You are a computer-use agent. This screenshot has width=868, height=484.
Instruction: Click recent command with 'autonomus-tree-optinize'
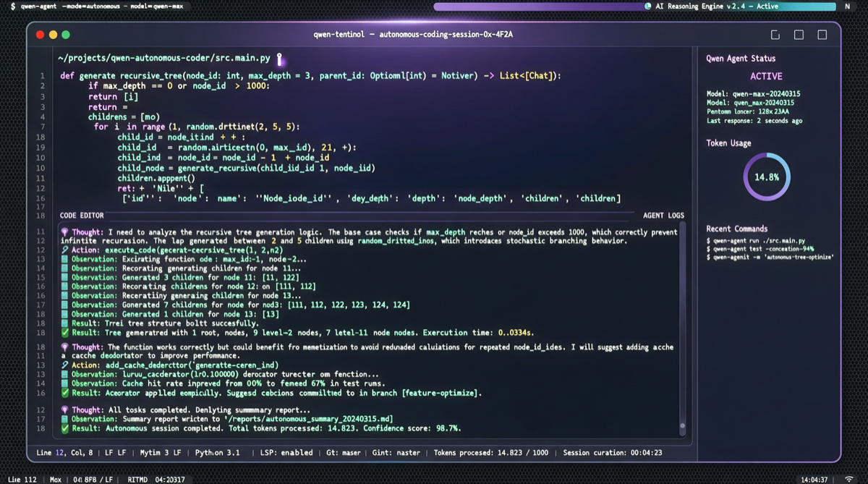(769, 257)
